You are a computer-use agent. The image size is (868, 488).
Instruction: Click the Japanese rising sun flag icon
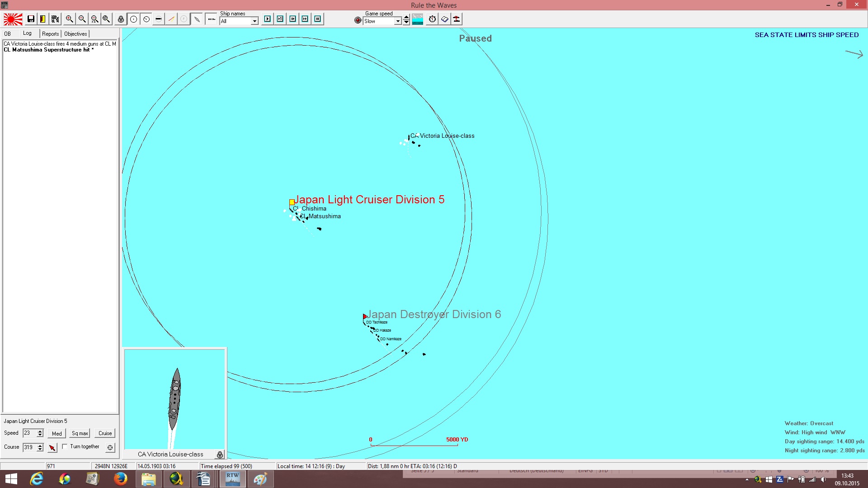coord(13,19)
